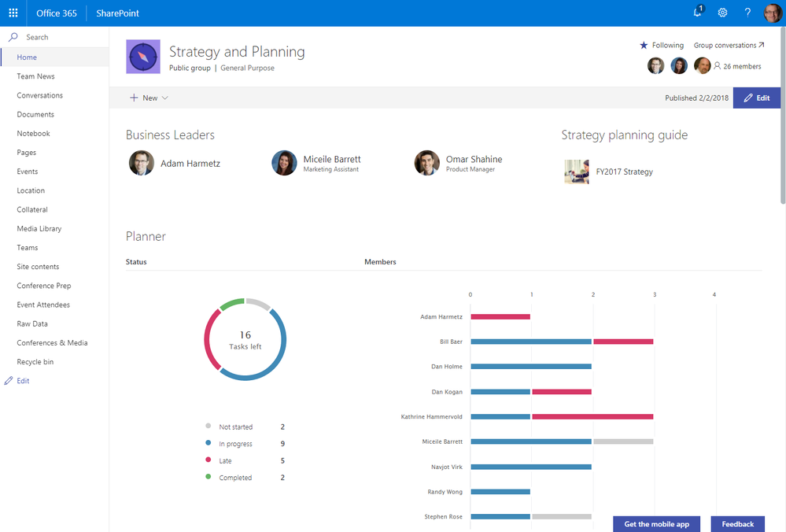
Task: Click the Office 365 header link
Action: point(57,13)
